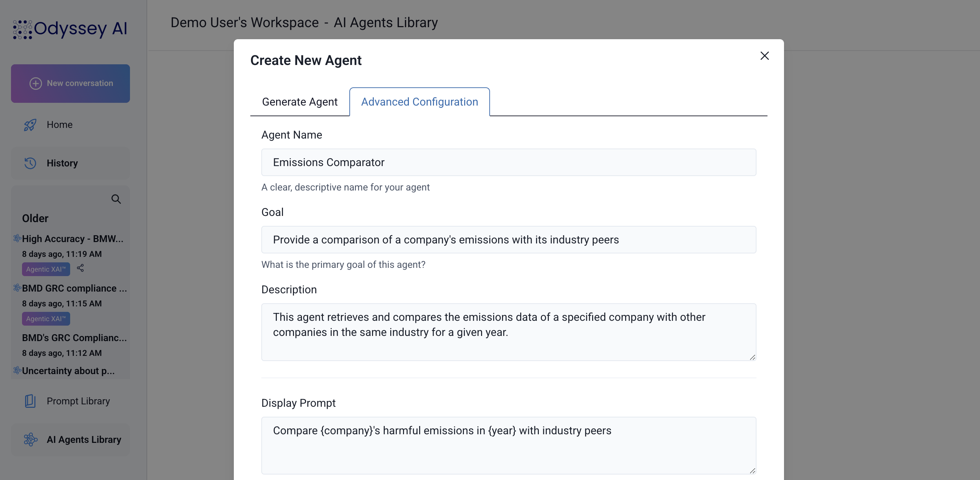Viewport: 980px width, 480px height.
Task: Click the Description label
Action: tap(289, 290)
